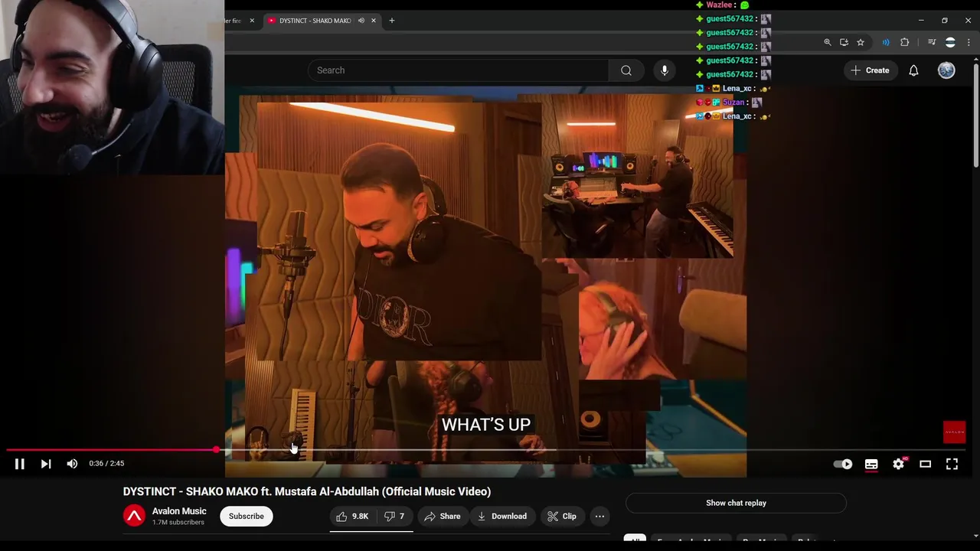Subscribe to Avalon Music
Viewport: 980px width, 551px height.
pyautogui.click(x=247, y=516)
